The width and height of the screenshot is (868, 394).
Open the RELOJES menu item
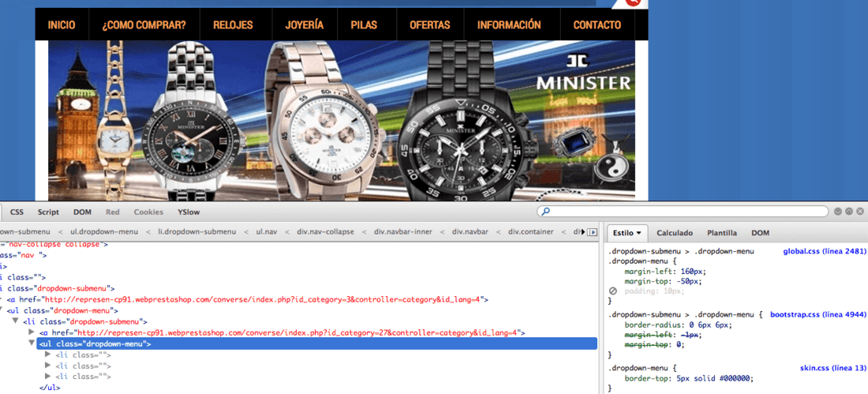click(x=233, y=25)
